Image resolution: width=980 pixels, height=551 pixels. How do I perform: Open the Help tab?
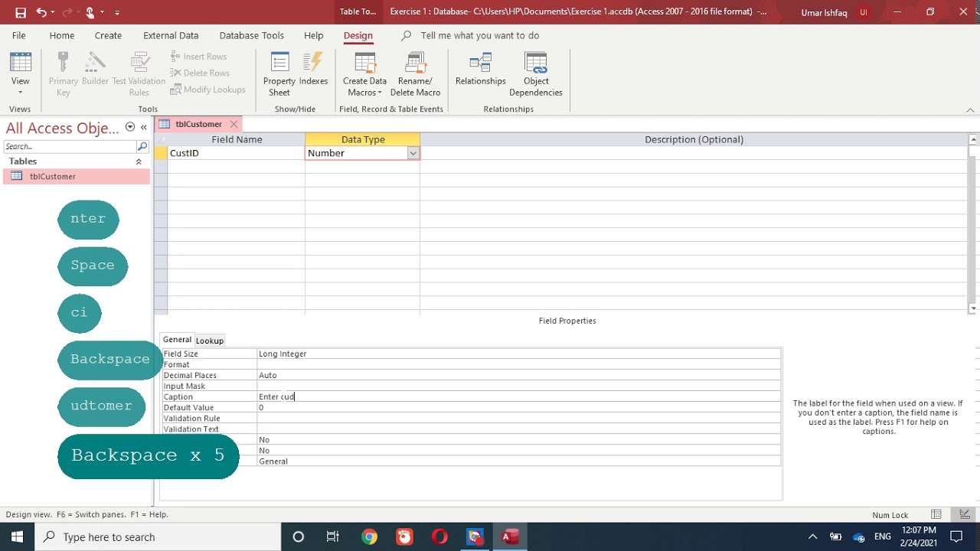313,35
